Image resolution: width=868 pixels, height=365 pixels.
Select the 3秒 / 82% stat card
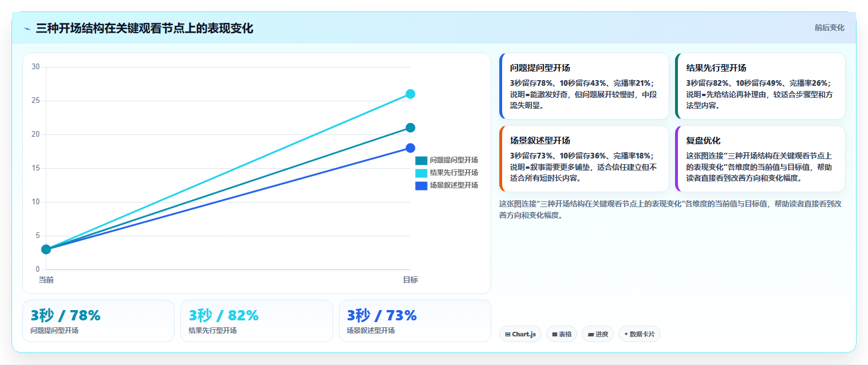pos(257,321)
